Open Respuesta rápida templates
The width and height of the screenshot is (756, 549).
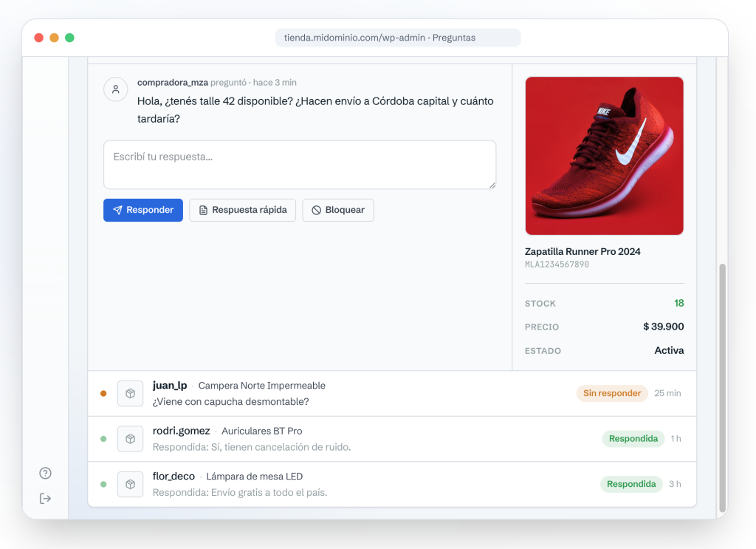click(242, 210)
